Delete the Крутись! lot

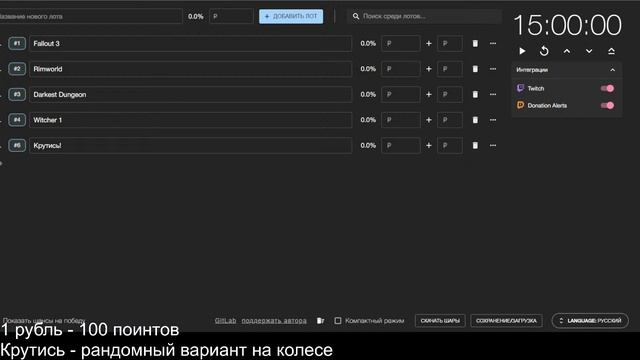[x=475, y=145]
